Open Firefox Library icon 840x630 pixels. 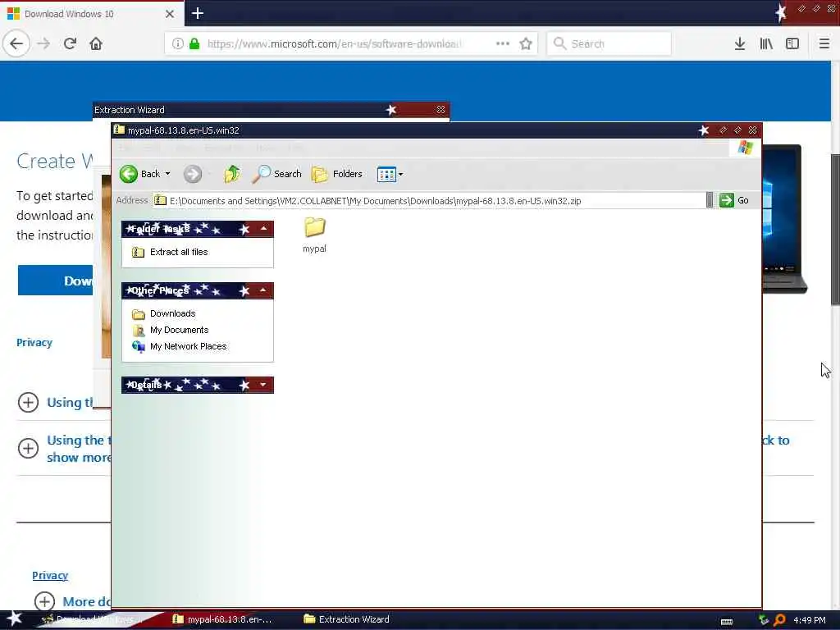pyautogui.click(x=766, y=44)
